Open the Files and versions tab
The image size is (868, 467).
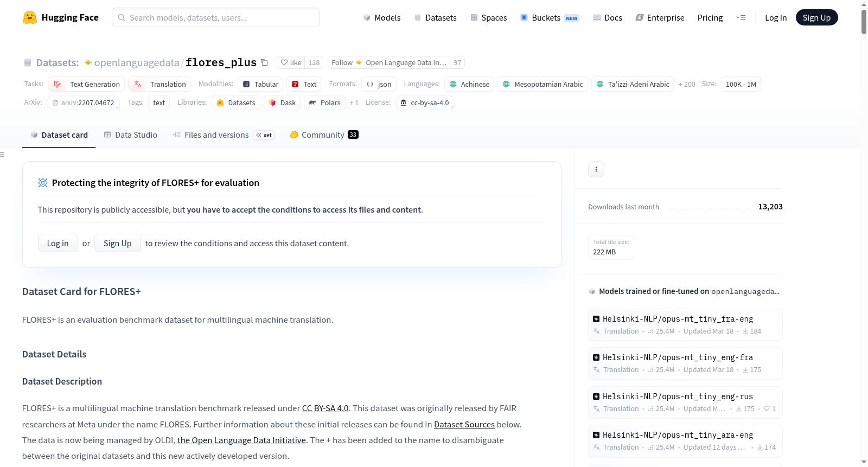pos(223,135)
